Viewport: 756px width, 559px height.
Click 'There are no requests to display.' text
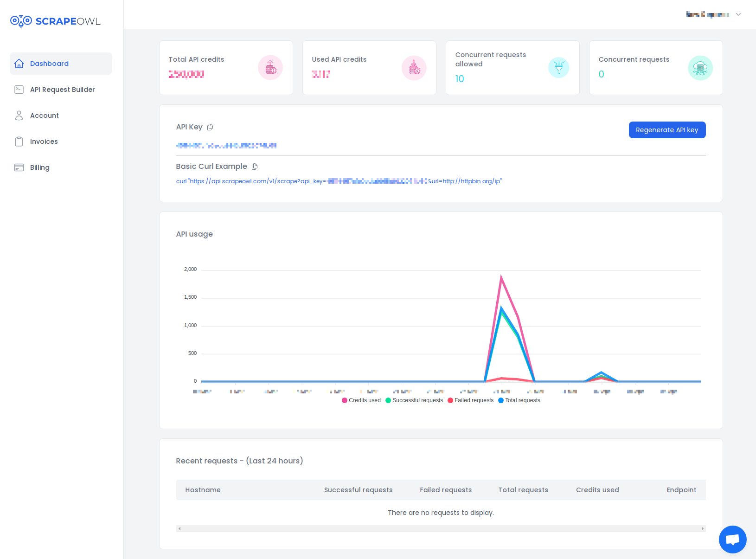(441, 513)
